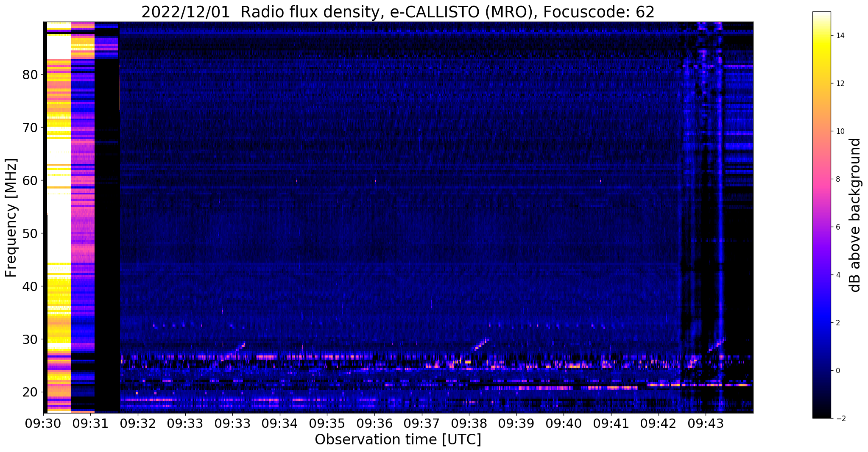The width and height of the screenshot is (868, 452).
Task: Click the 09:41 time tick label
Action: pos(611,423)
